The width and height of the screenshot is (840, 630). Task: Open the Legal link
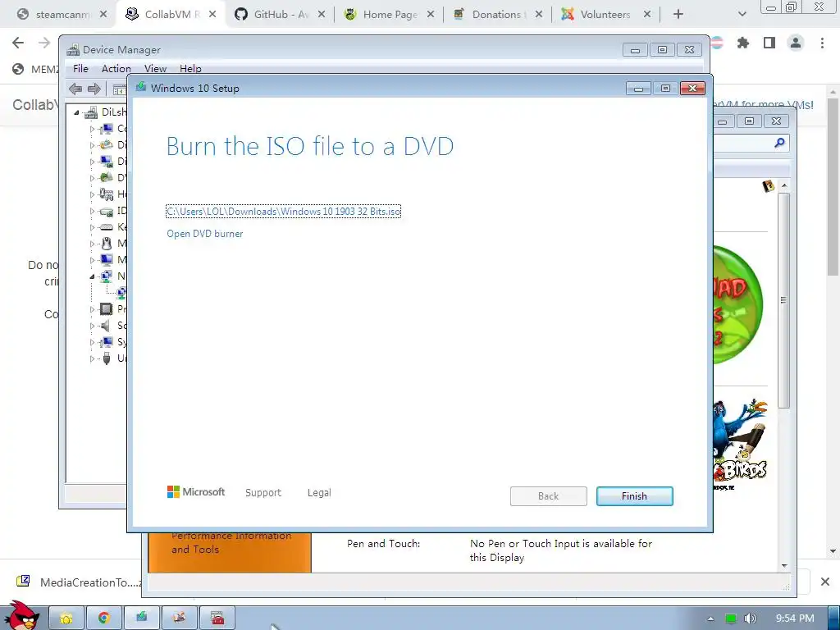319,492
